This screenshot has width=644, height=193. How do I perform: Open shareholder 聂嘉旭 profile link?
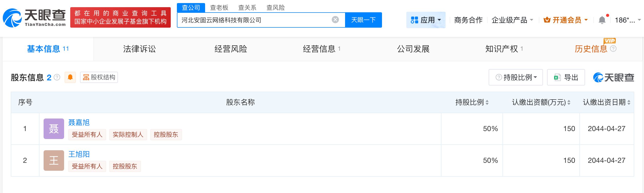(x=79, y=123)
